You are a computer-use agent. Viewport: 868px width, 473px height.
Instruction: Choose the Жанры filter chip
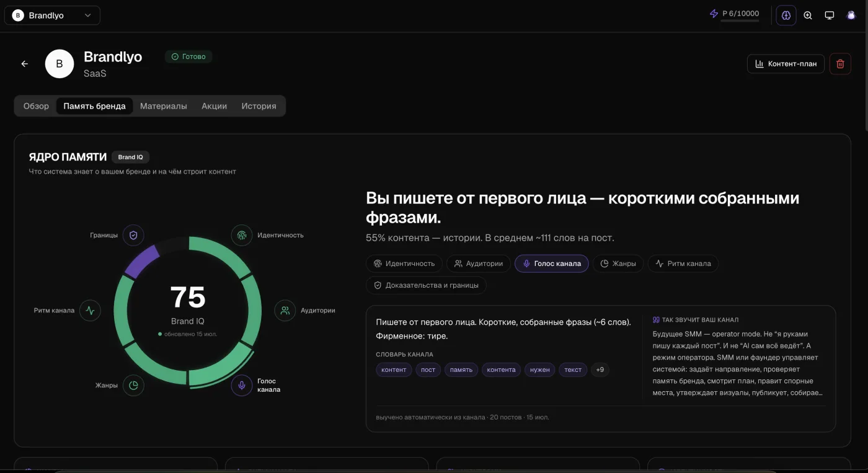pos(618,263)
